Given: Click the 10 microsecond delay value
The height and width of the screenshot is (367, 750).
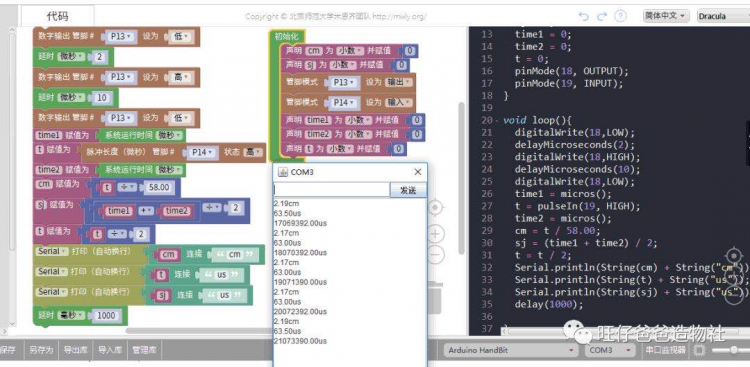Looking at the screenshot, I should 101,98.
